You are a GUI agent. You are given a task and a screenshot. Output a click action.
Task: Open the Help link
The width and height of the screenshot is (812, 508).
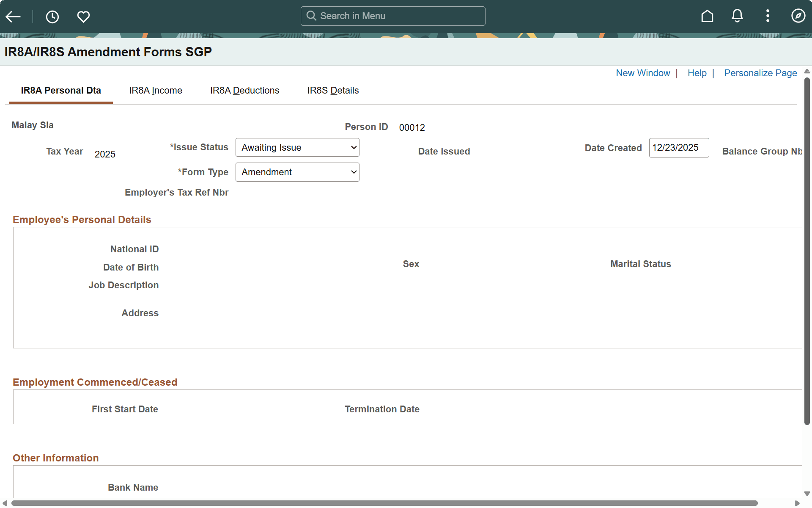pyautogui.click(x=697, y=73)
